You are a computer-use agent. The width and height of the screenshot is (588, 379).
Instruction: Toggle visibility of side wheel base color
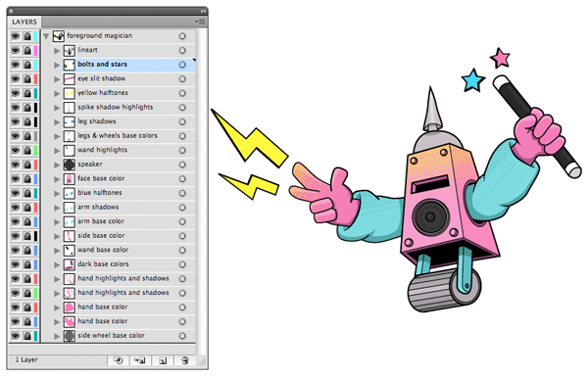coord(15,336)
